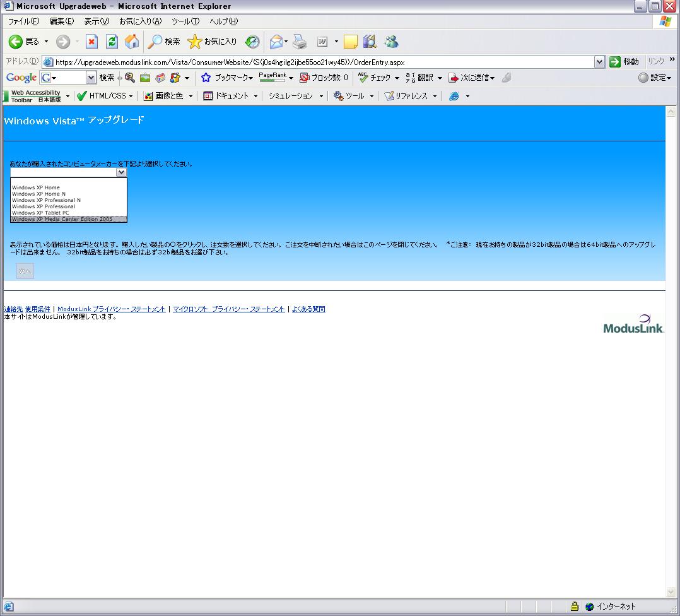Click the Google toolbar highlighter pen icon
This screenshot has height=616, width=680.
pyautogui.click(x=506, y=78)
